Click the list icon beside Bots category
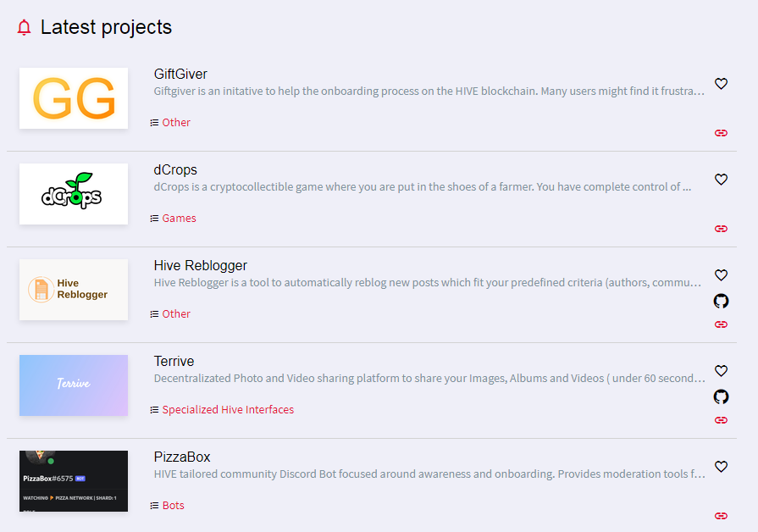Screen dimensions: 758x532 pos(154,506)
